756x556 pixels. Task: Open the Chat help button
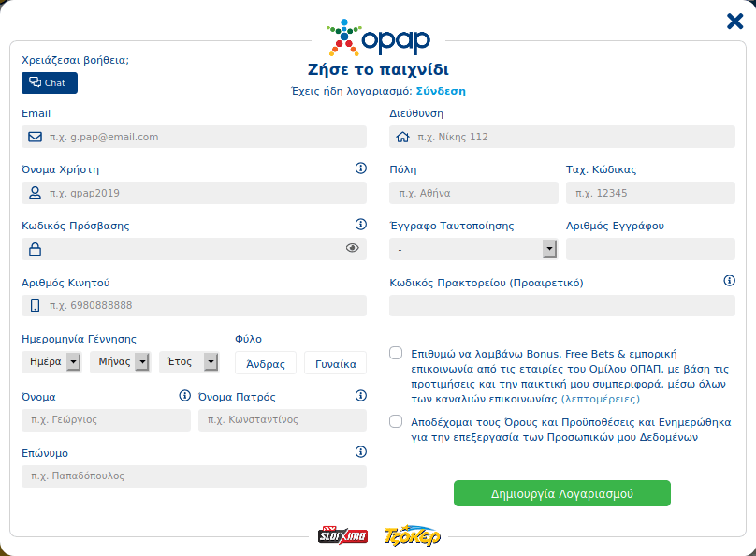[50, 83]
